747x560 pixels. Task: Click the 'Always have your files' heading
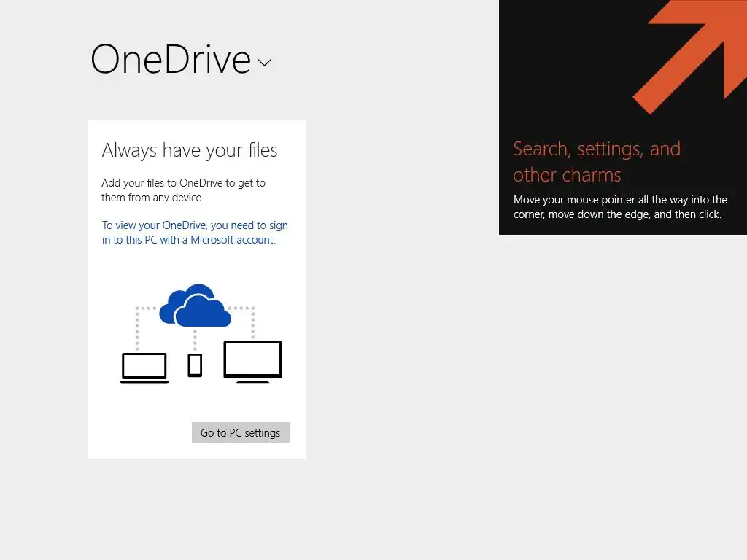190,150
